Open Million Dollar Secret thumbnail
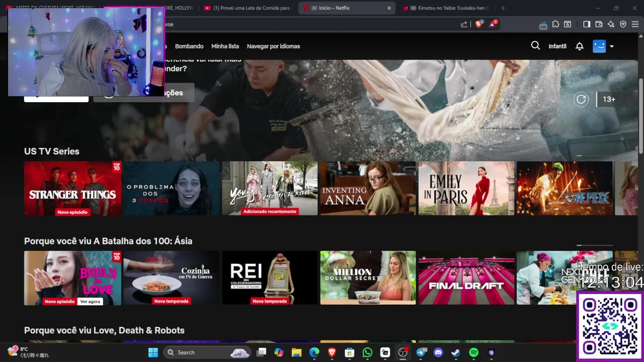This screenshot has width=644, height=362. coord(368,278)
